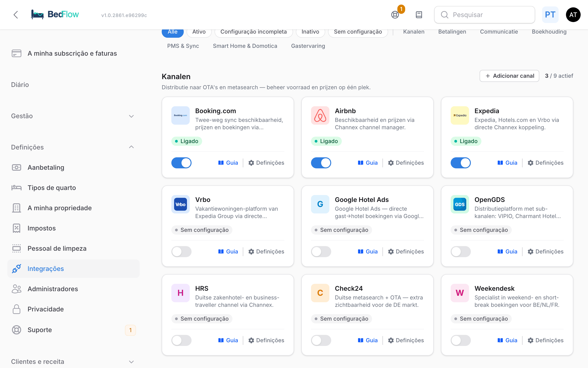588x368 pixels.
Task: Click the Pesquisar search field
Action: click(x=484, y=15)
